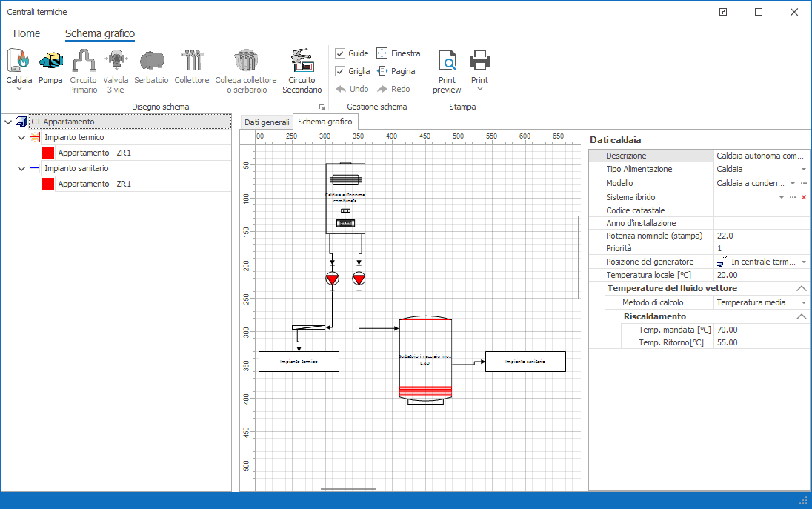Disable the Griglia grid checkbox

coord(340,71)
